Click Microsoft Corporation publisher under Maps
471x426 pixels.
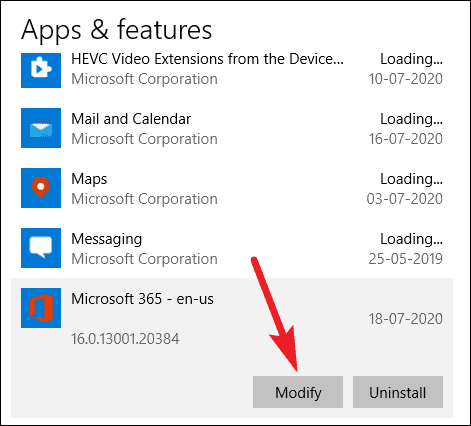click(144, 199)
